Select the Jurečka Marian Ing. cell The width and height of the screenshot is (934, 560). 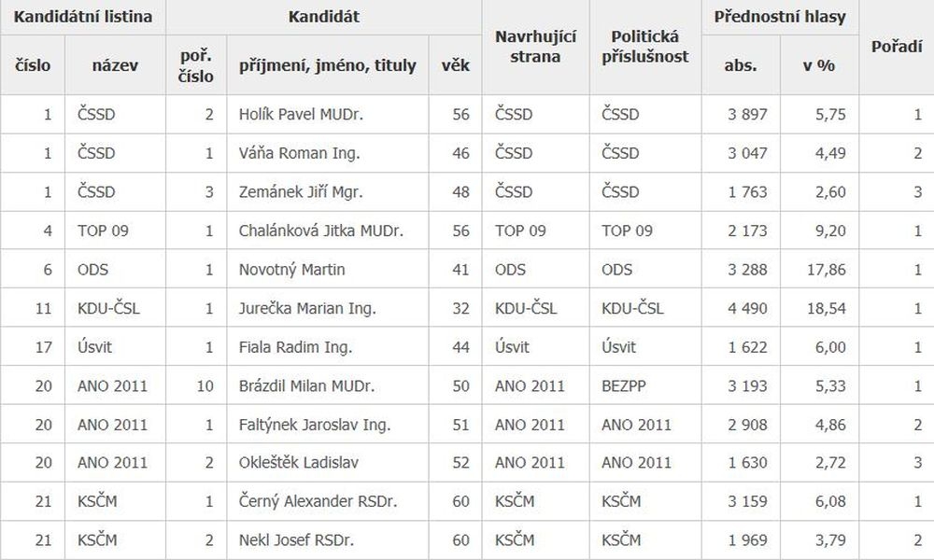327,308
